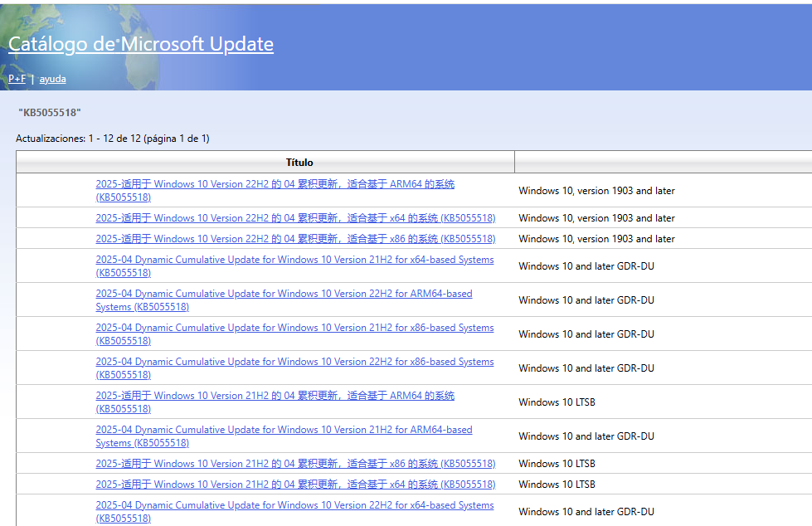The width and height of the screenshot is (812, 526).
Task: Open Chinese 22H2 ARM64 cumulative update link
Action: point(275,191)
